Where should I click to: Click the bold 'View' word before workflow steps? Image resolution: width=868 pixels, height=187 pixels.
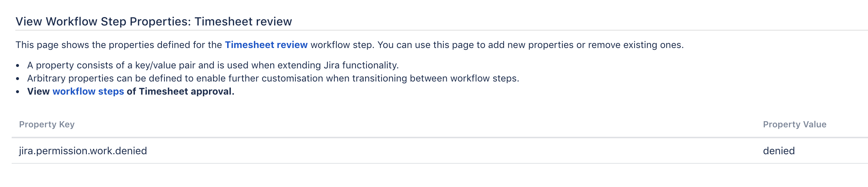point(38,91)
